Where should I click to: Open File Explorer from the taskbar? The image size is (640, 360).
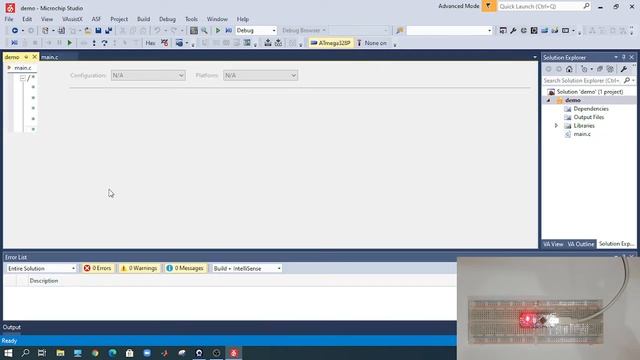[60, 353]
